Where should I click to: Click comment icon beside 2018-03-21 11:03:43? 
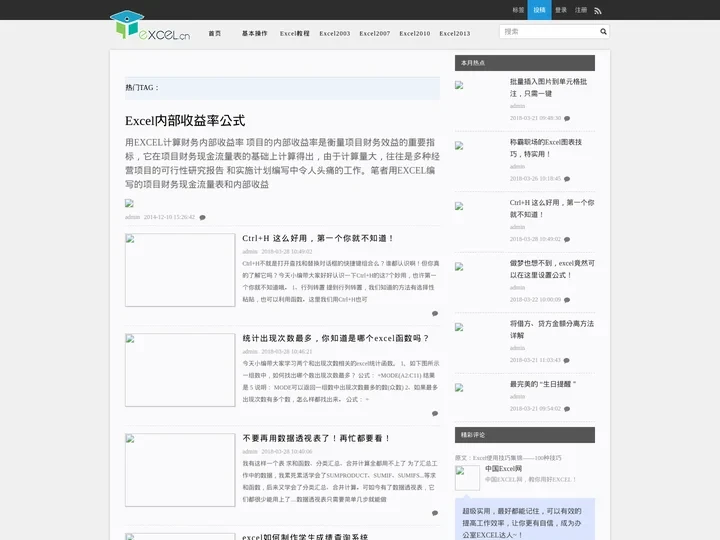click(567, 360)
